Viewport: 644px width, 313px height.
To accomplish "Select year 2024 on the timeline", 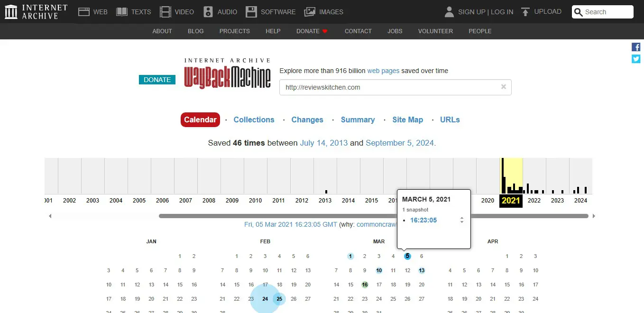I will [580, 200].
